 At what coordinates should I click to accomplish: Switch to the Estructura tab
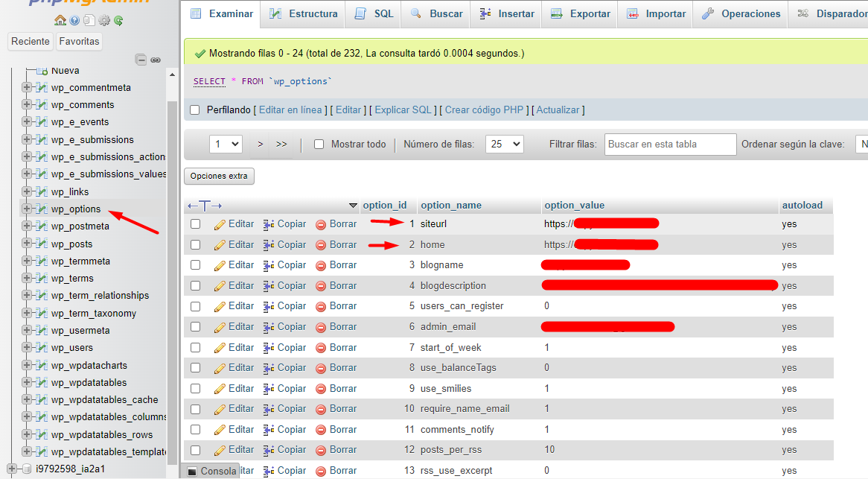(303, 14)
